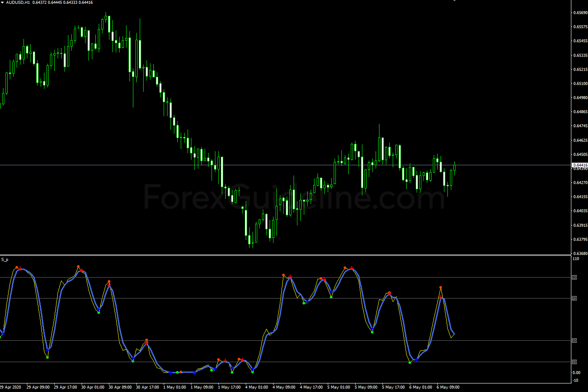Click price scale value 0.64505

[580, 155]
